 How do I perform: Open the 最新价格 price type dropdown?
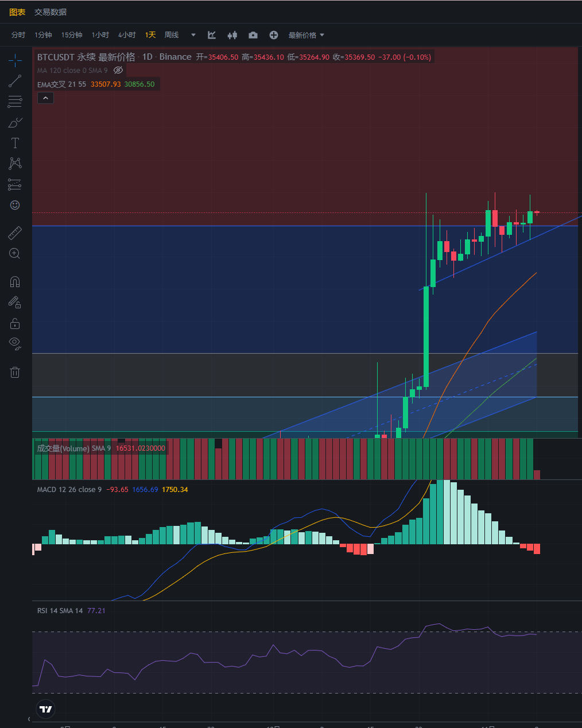pos(306,35)
